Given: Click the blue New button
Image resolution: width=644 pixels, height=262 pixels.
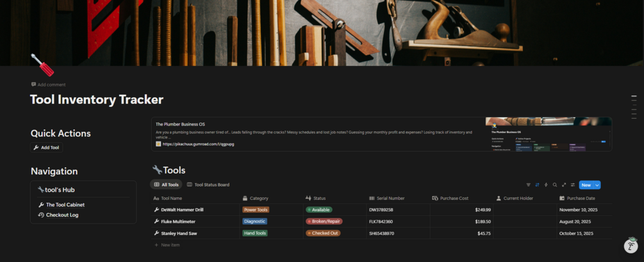Looking at the screenshot, I should pos(586,185).
